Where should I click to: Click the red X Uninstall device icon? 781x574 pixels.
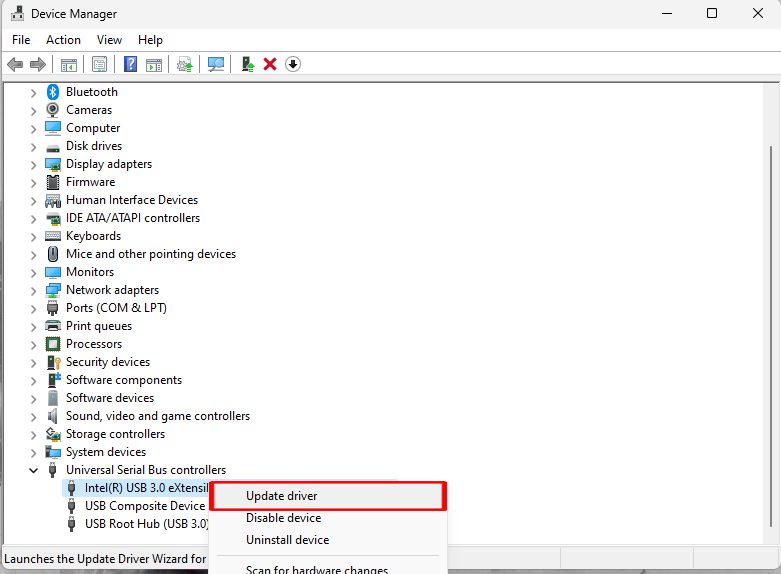click(x=270, y=64)
